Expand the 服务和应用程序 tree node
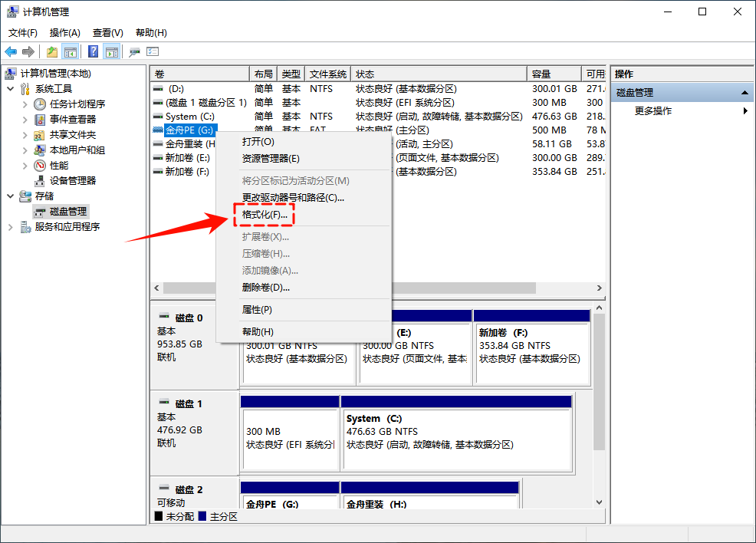 pos(12,226)
